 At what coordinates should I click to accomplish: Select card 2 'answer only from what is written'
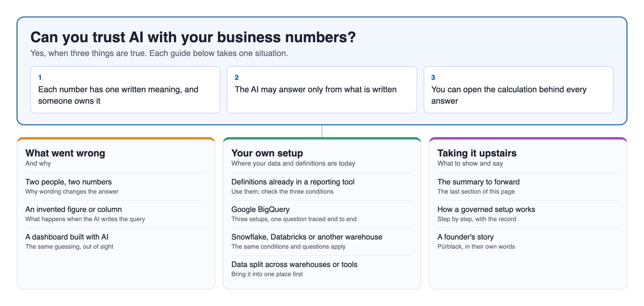pos(322,89)
